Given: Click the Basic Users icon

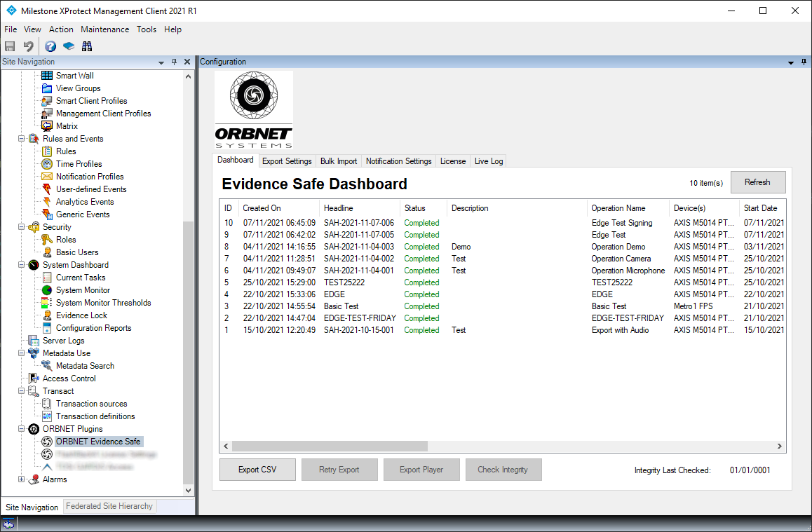Looking at the screenshot, I should coord(47,252).
